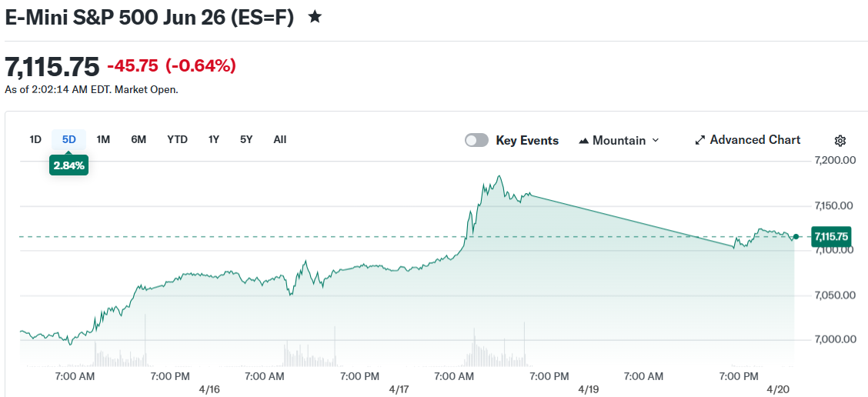The width and height of the screenshot is (868, 397).
Task: Select the 1D range tab
Action: (x=35, y=139)
